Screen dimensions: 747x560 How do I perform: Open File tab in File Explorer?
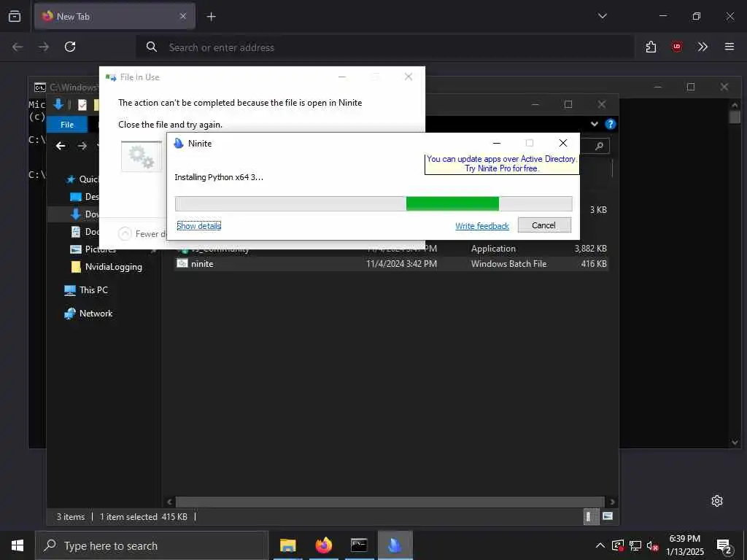tap(67, 124)
